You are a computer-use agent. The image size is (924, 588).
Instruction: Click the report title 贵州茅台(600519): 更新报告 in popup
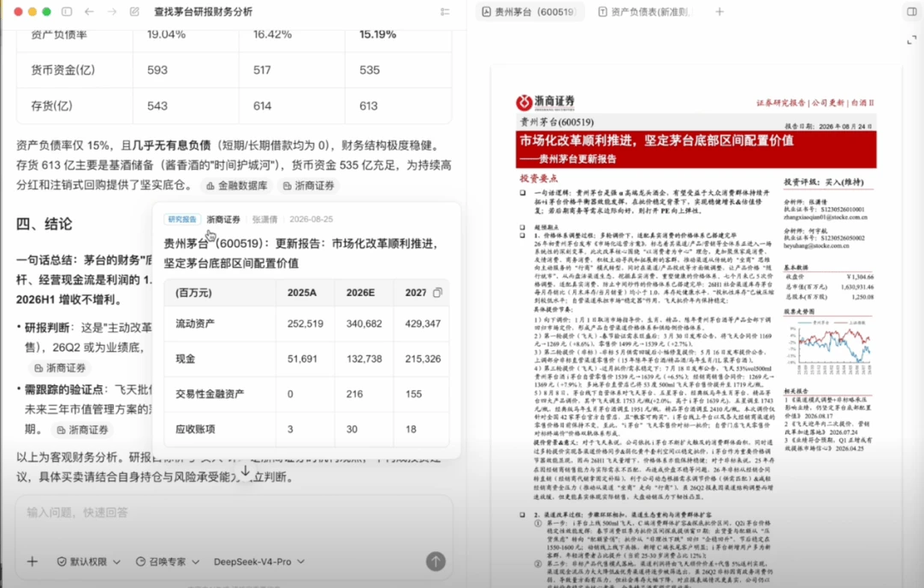(x=300, y=253)
